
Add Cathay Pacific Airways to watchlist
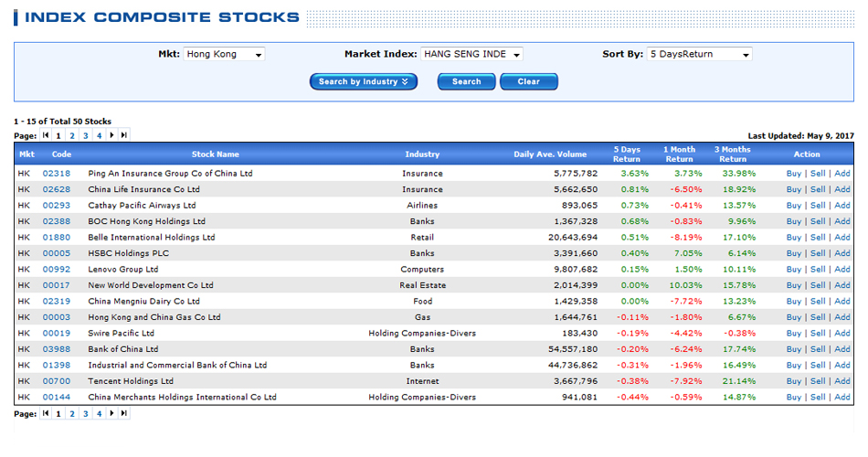tap(842, 206)
